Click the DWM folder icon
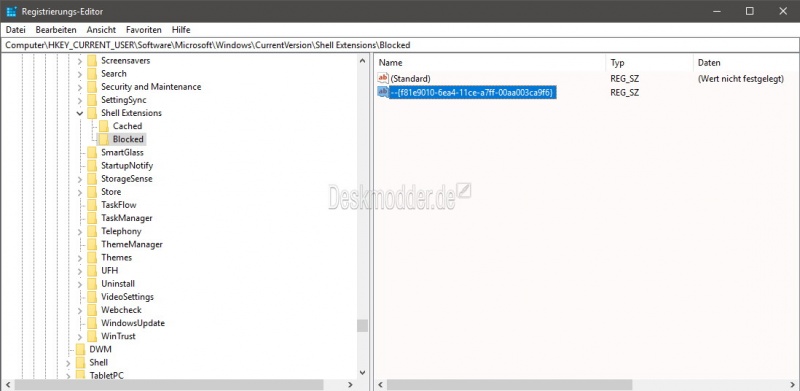The width and height of the screenshot is (800, 391). point(80,349)
